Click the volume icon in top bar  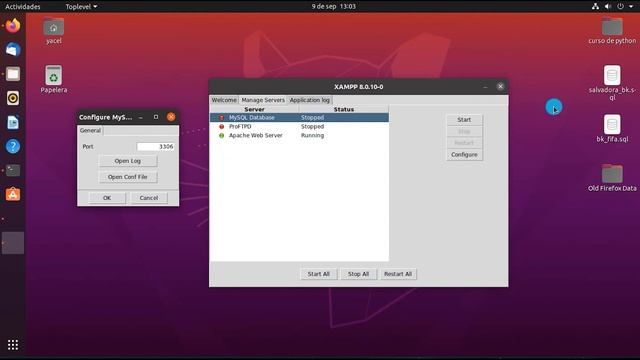pyautogui.click(x=608, y=6)
